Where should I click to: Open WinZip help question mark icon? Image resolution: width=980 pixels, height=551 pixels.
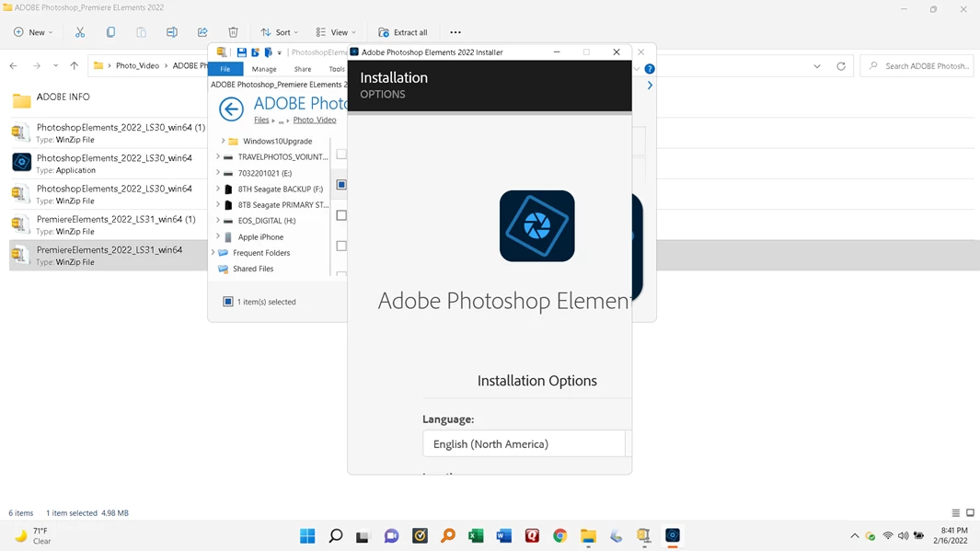point(650,69)
